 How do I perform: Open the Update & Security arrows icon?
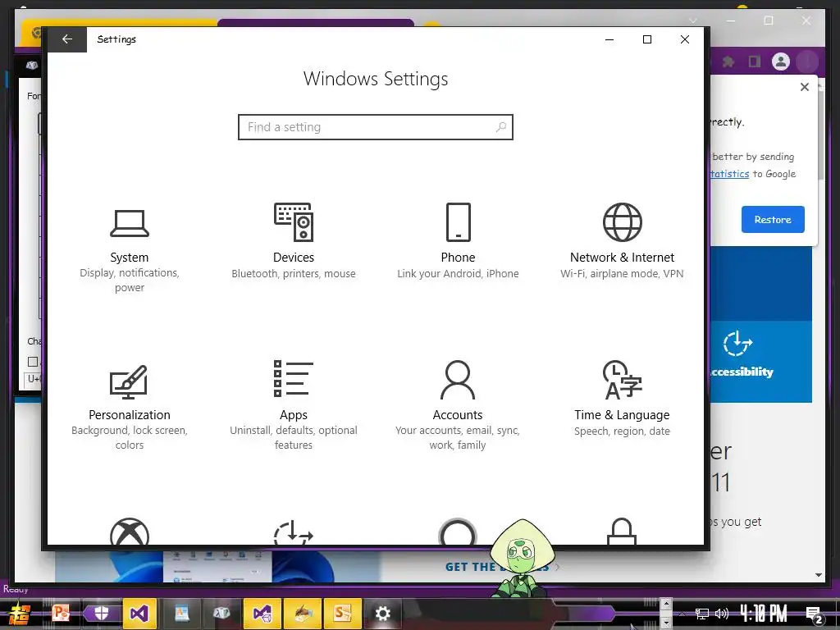294,532
